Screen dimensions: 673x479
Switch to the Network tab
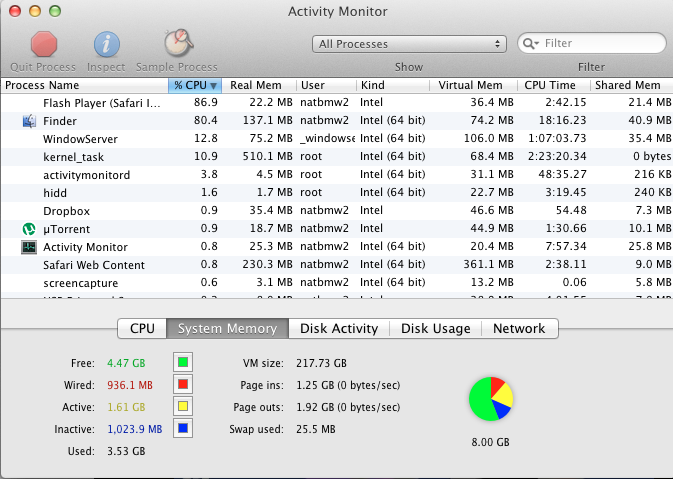[519, 328]
